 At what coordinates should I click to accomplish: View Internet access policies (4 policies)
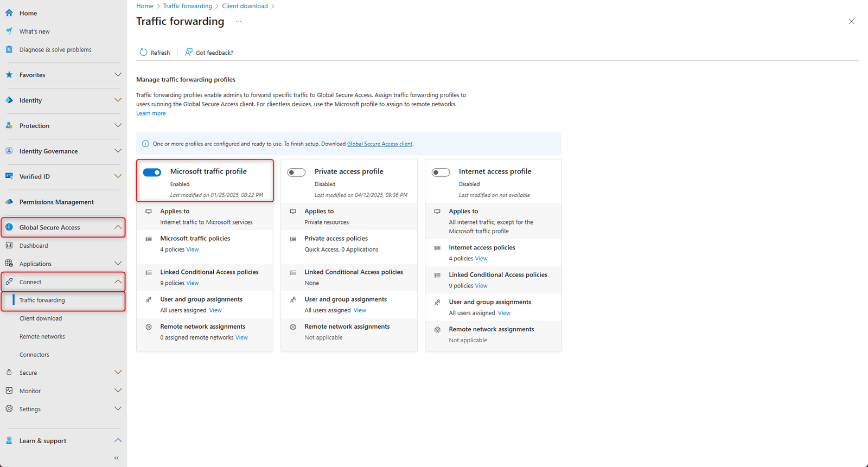point(481,259)
